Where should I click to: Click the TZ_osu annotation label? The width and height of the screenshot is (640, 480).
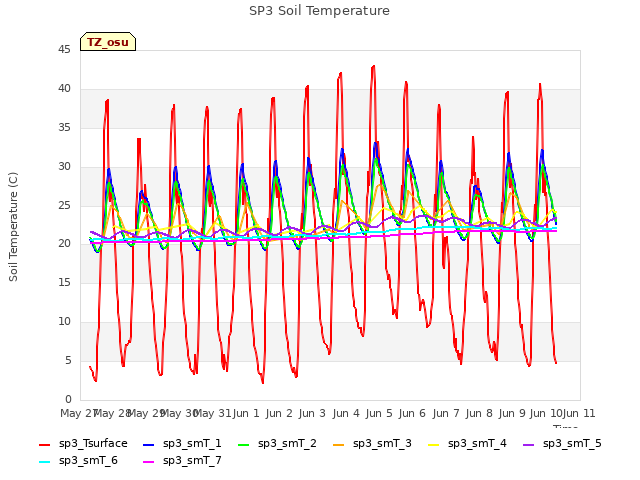108,42
